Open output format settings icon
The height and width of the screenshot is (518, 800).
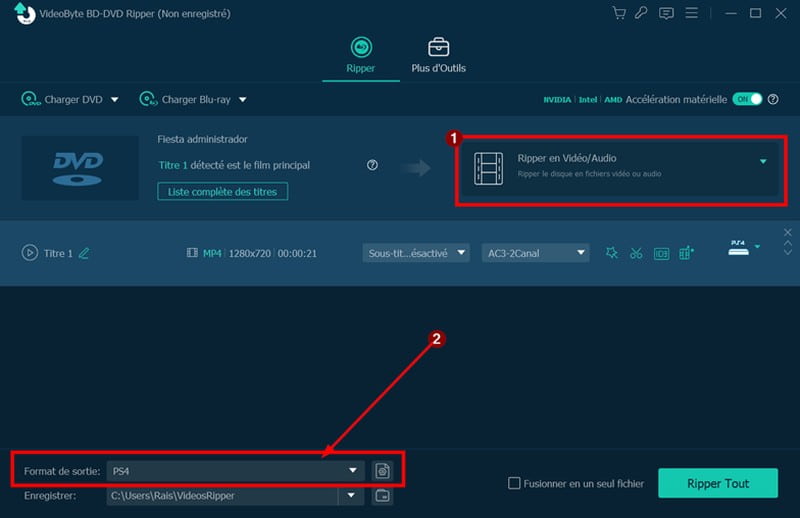(383, 471)
